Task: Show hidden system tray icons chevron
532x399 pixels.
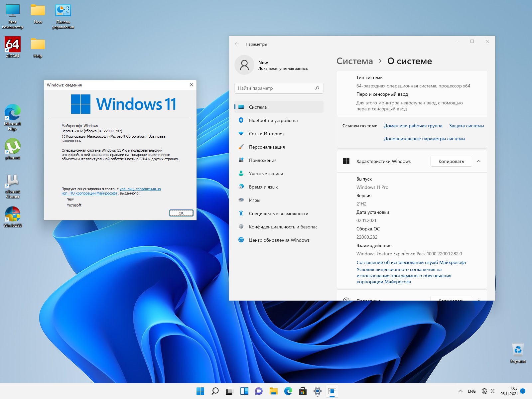Action: click(x=461, y=391)
